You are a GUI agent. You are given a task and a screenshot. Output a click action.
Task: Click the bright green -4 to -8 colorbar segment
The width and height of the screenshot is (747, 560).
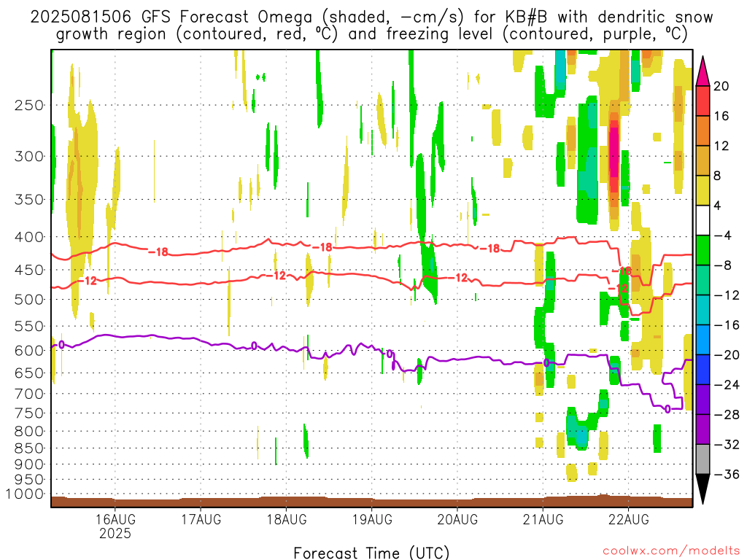coord(703,250)
